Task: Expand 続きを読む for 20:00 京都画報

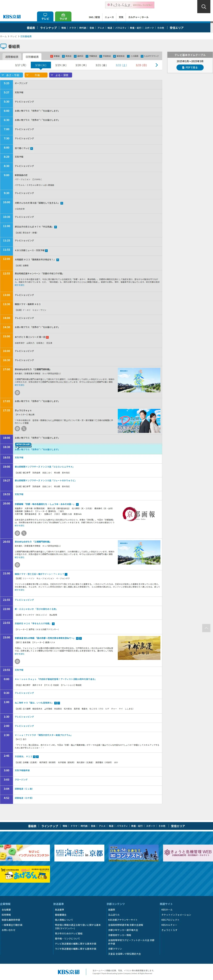Action: [19, 526]
